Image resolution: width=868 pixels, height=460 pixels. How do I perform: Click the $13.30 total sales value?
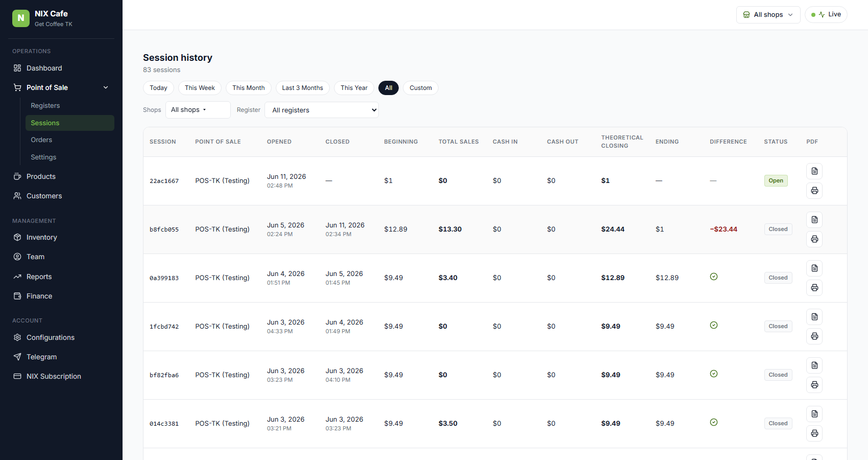(x=450, y=229)
